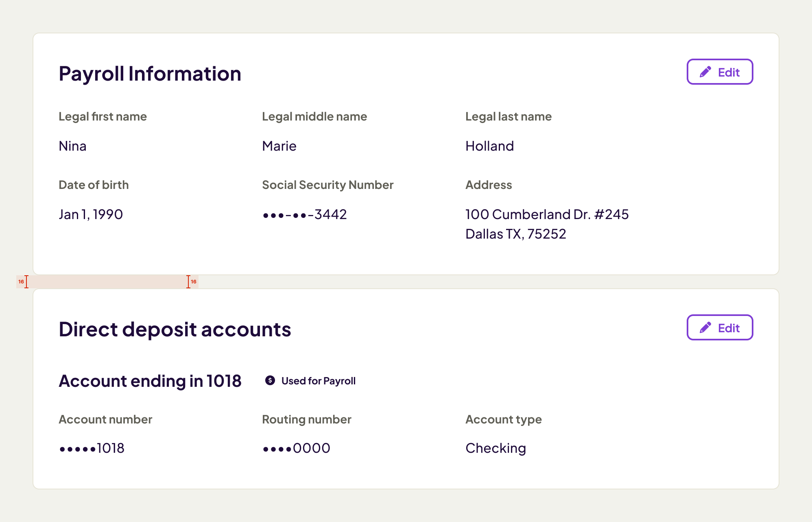Click the masked routing number ending 0000

[x=296, y=448]
